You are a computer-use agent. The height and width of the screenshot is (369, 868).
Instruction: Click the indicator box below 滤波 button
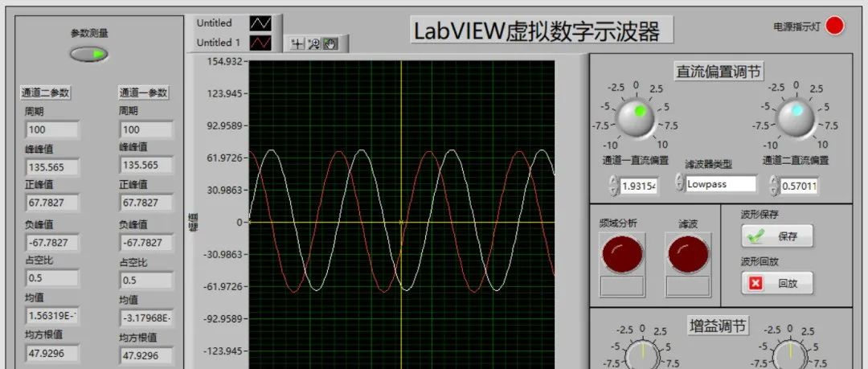click(x=688, y=286)
